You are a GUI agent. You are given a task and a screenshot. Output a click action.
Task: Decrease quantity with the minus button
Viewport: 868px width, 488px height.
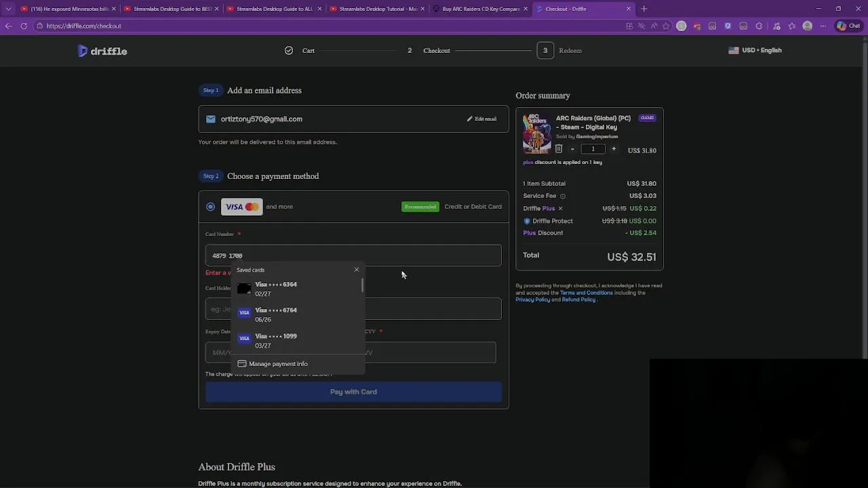click(572, 149)
